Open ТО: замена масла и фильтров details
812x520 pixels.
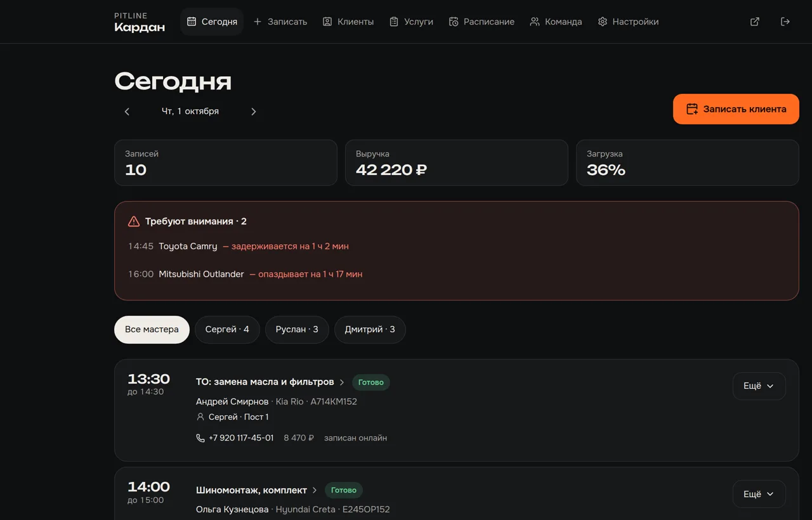[270, 382]
